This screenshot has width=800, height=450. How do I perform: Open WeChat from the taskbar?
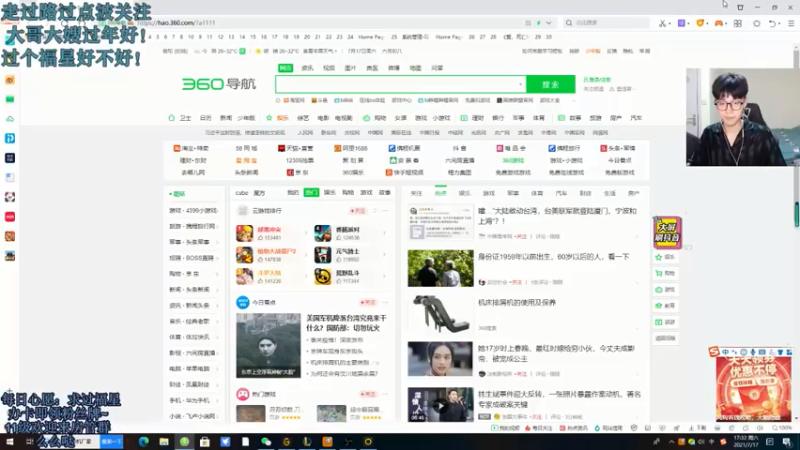(x=266, y=442)
